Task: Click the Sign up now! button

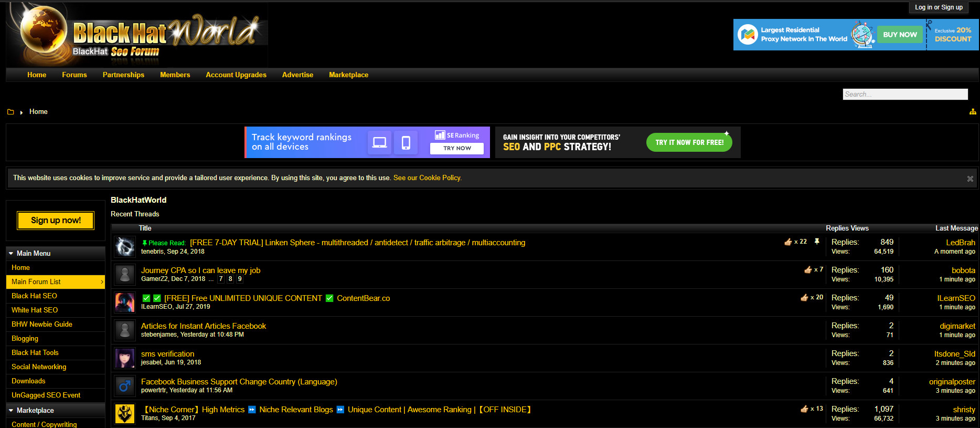Action: (x=56, y=221)
